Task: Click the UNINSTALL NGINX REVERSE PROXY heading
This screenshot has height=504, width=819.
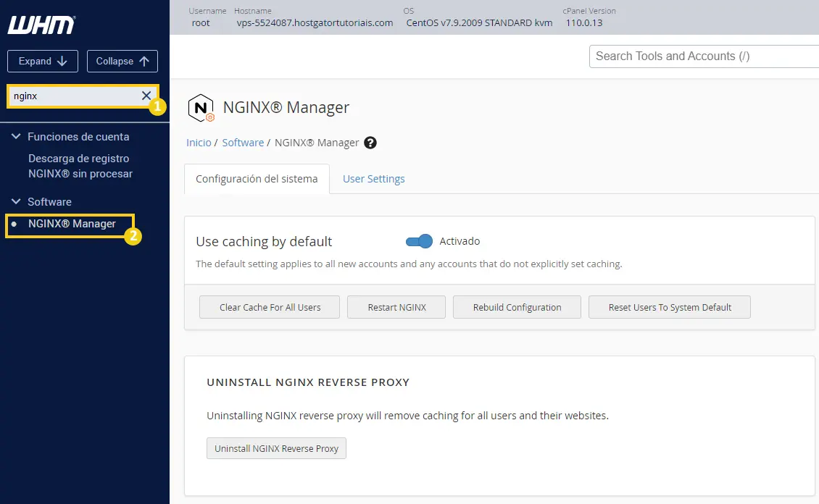Action: pyautogui.click(x=308, y=382)
